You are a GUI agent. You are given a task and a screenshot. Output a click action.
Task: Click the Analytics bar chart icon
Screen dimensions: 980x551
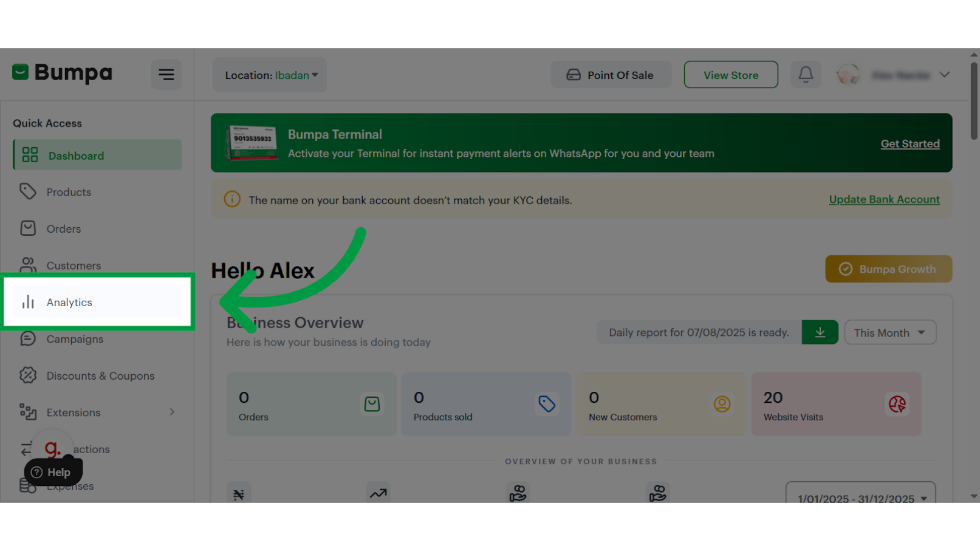pyautogui.click(x=28, y=302)
